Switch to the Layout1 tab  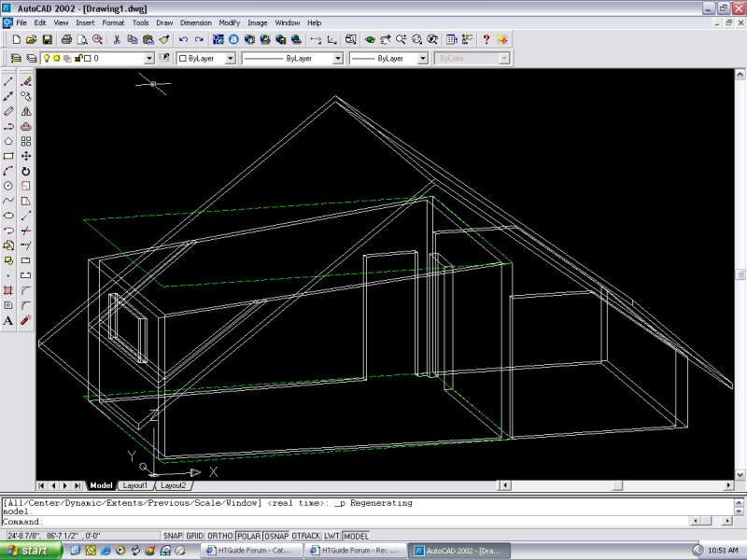(134, 485)
